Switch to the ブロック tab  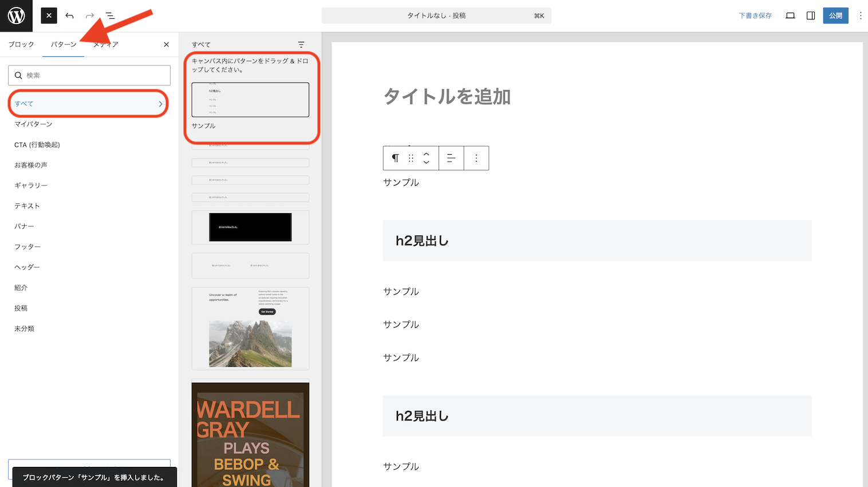21,44
